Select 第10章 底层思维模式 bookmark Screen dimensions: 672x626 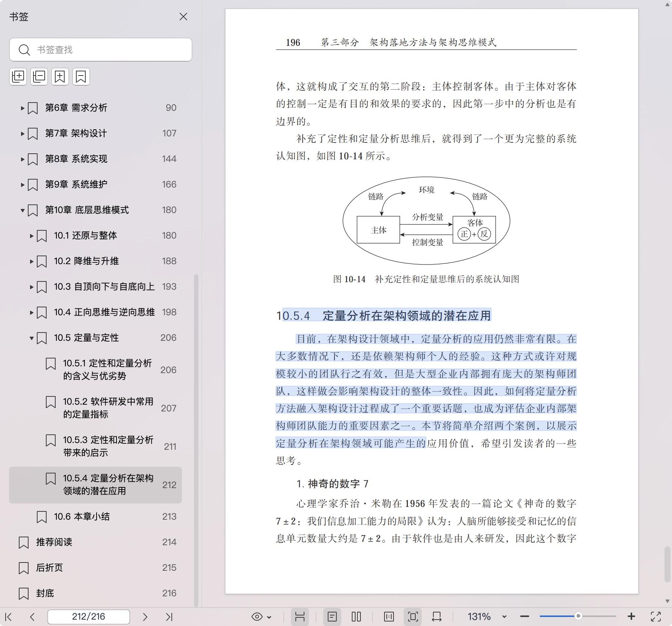[87, 210]
